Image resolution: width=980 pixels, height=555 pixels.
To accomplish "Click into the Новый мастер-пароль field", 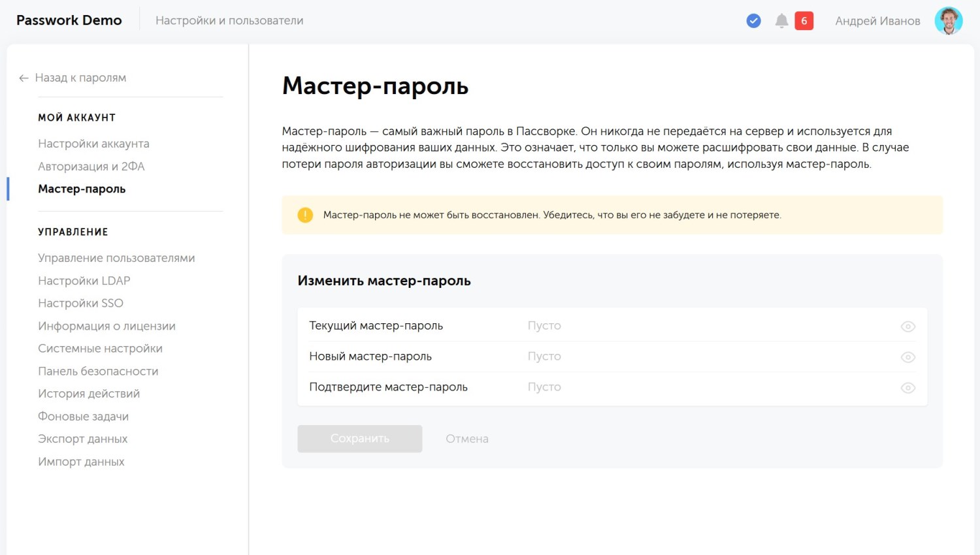I will point(706,357).
